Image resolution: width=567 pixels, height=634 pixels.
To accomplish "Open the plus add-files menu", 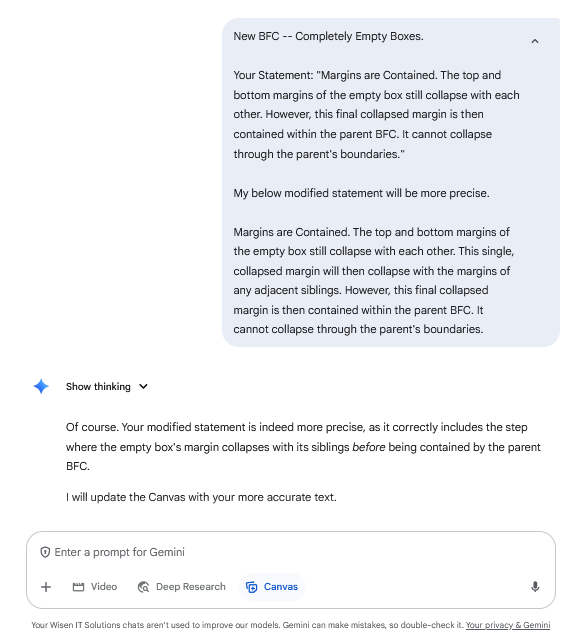I will click(x=46, y=587).
